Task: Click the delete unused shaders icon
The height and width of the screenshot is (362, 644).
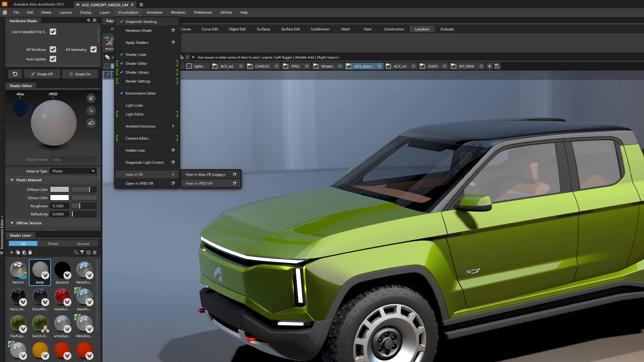Action: (x=24, y=252)
